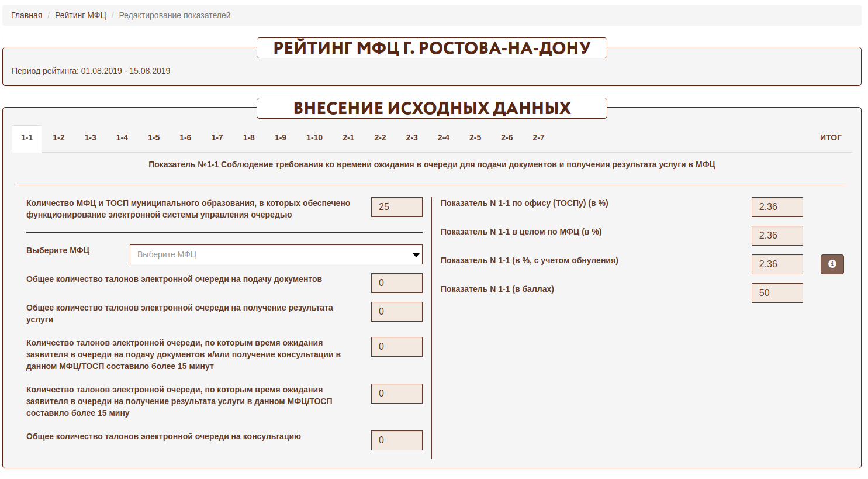Click the 'Показатель N 1-1 по офису' percent field

(x=777, y=207)
